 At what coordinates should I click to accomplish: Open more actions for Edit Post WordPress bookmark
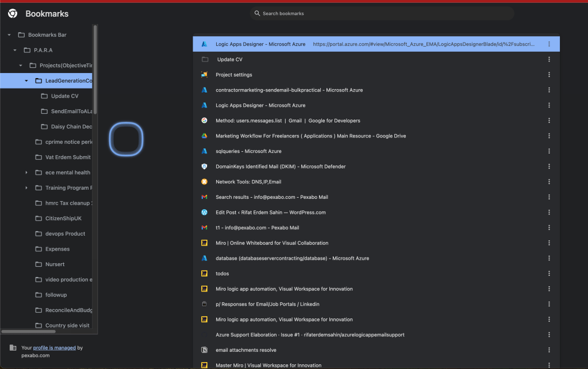(x=549, y=213)
